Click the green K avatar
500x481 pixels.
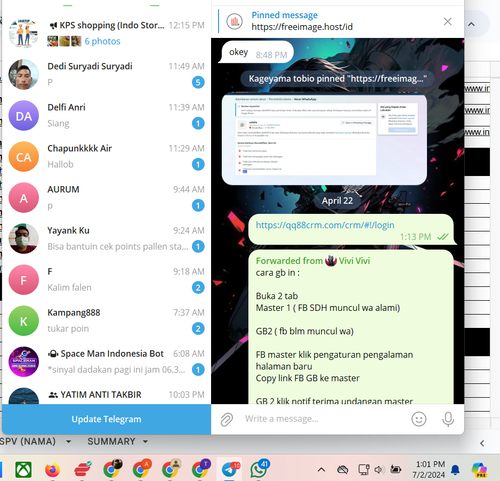click(x=23, y=321)
